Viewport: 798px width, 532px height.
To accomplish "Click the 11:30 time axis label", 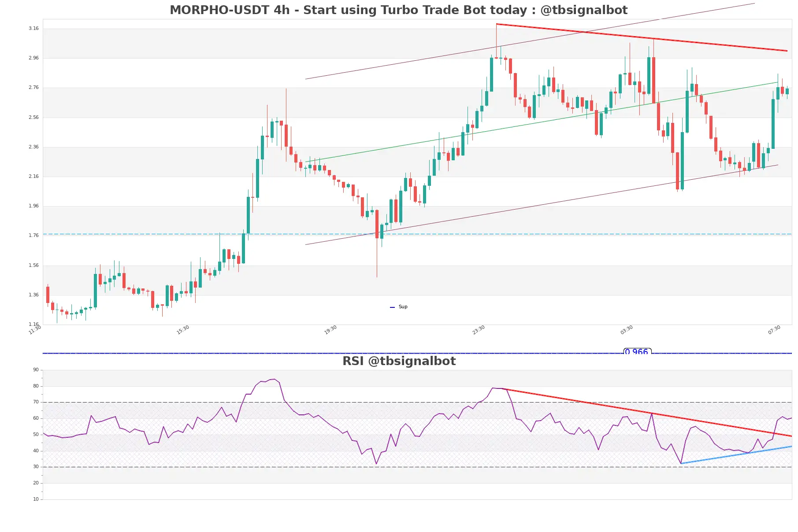I will pyautogui.click(x=35, y=330).
